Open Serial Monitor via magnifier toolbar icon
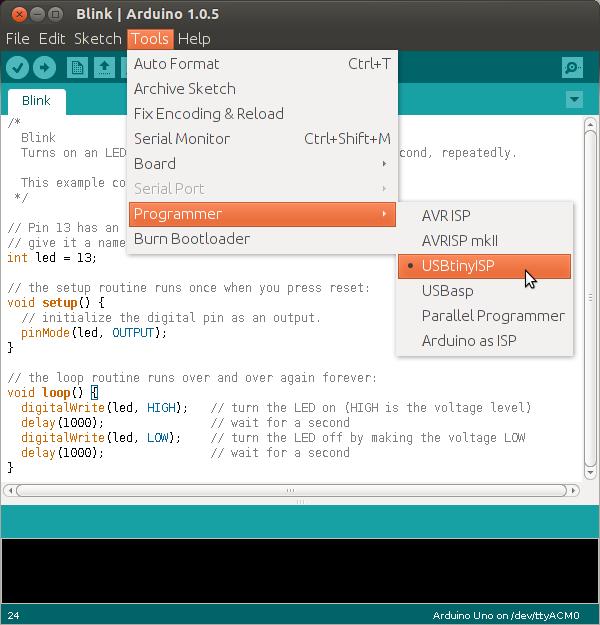600x625 pixels. pyautogui.click(x=572, y=67)
